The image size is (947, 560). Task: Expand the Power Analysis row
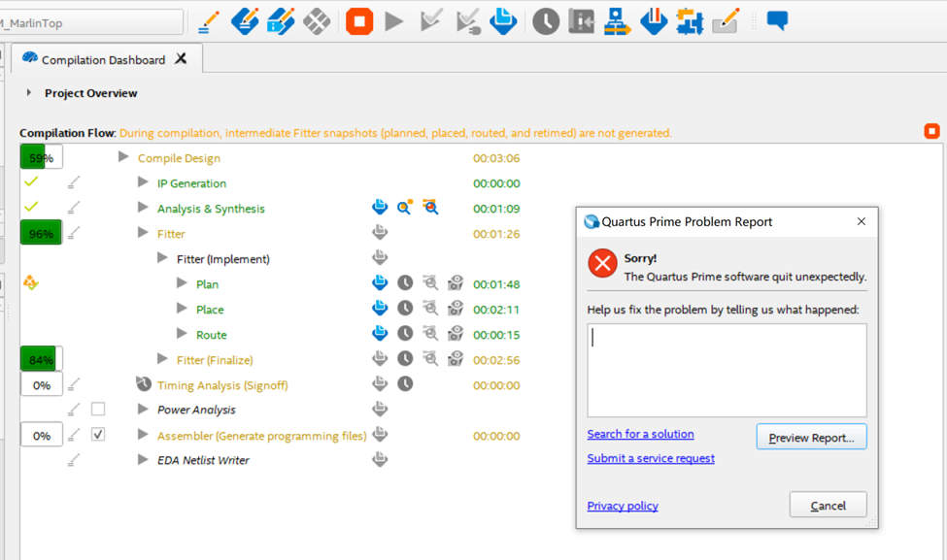(143, 410)
